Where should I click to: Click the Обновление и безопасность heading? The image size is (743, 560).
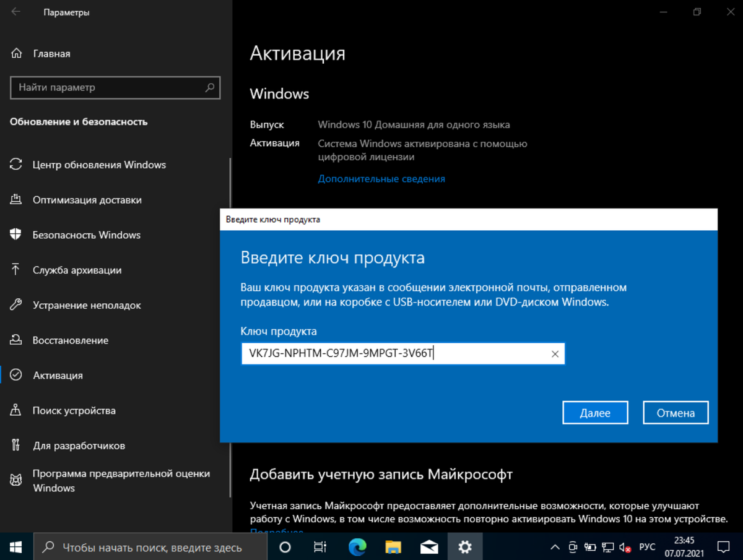tap(79, 122)
